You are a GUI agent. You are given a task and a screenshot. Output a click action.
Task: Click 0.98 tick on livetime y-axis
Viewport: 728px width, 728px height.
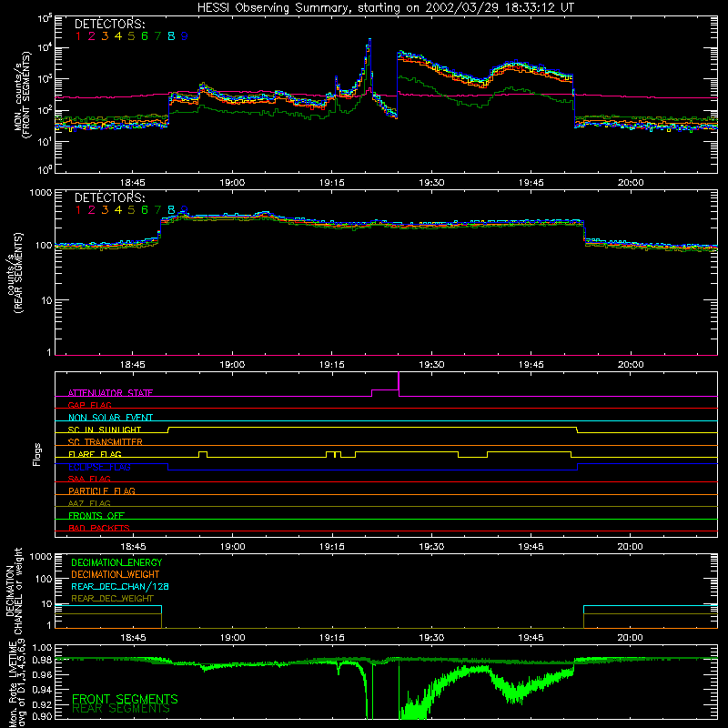point(42,660)
